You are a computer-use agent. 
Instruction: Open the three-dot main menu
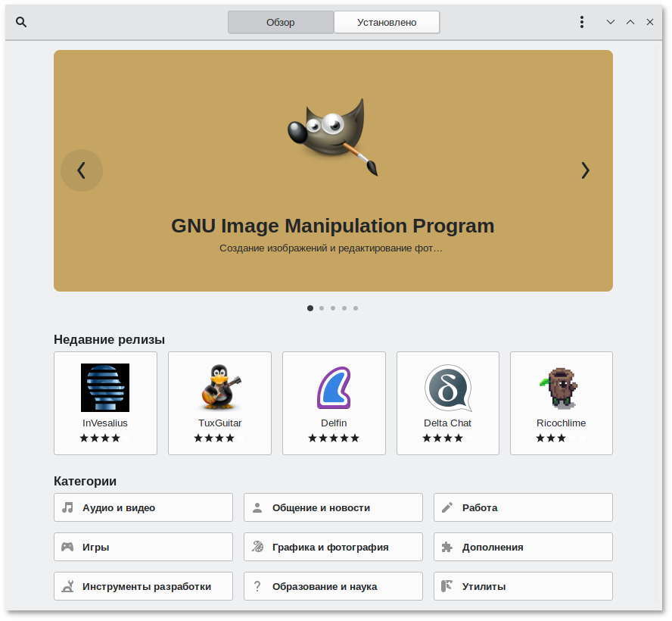[x=581, y=22]
